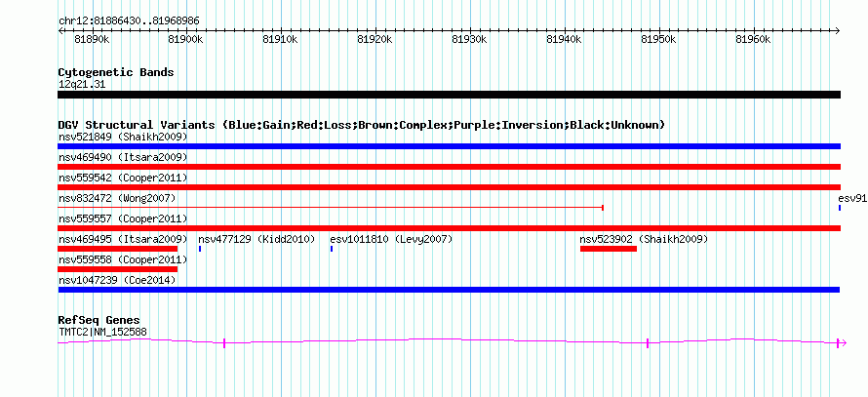Click the 81890k ruler position

pos(93,39)
